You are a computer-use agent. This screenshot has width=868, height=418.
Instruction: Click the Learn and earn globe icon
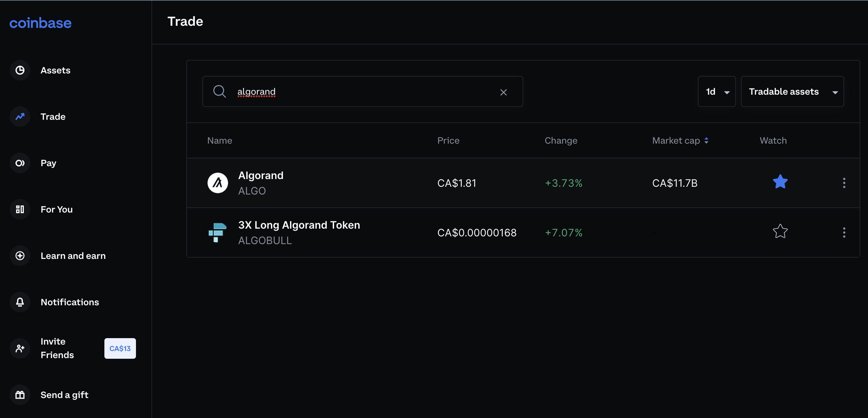20,256
